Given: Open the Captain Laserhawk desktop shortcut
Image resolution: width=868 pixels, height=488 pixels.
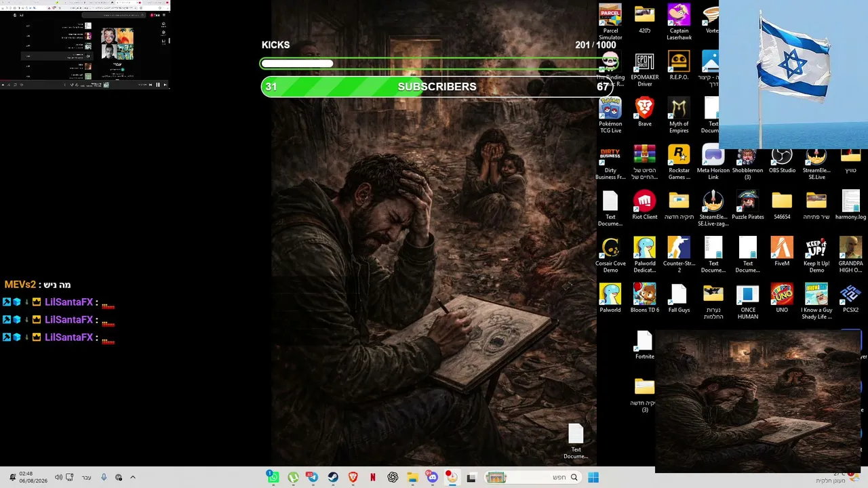Looking at the screenshot, I should click(x=679, y=22).
